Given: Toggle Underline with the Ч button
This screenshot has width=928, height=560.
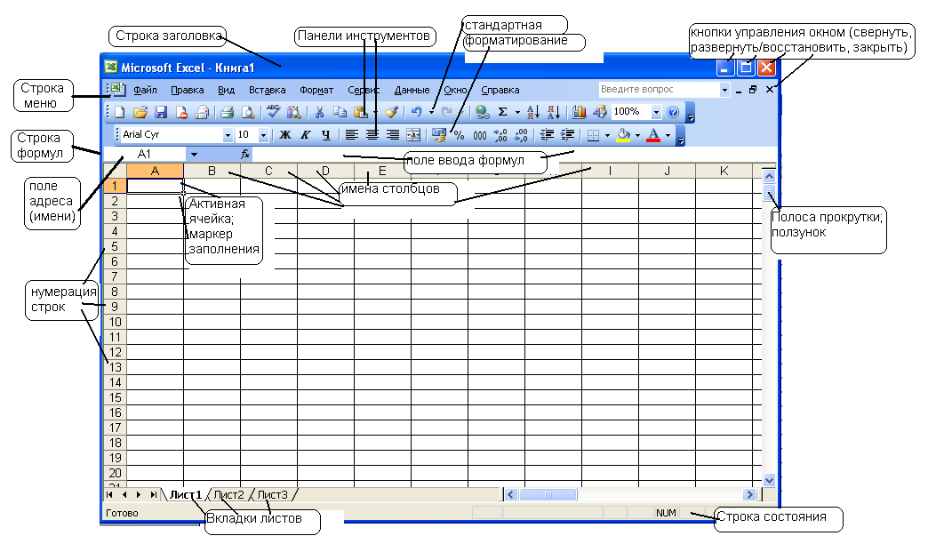Looking at the screenshot, I should 325,135.
